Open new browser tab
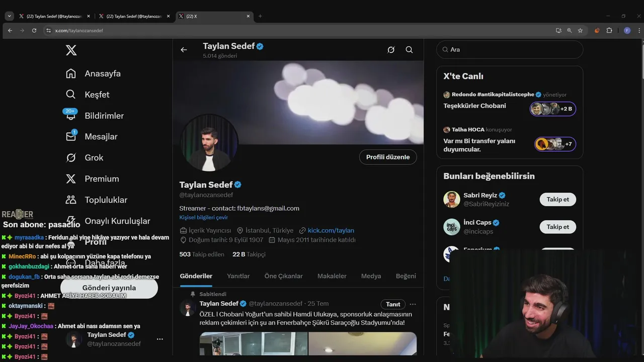Viewport: 644px width, 362px height. pyautogui.click(x=260, y=16)
